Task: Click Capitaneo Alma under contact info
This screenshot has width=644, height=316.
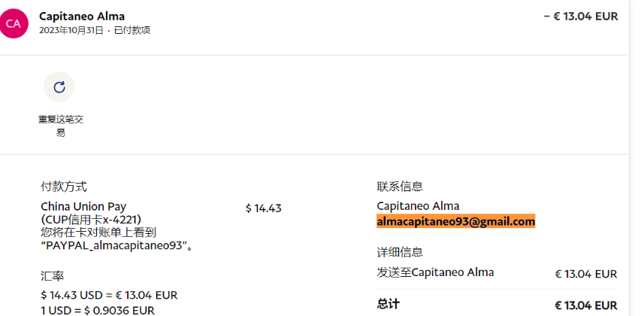Action: click(x=418, y=206)
